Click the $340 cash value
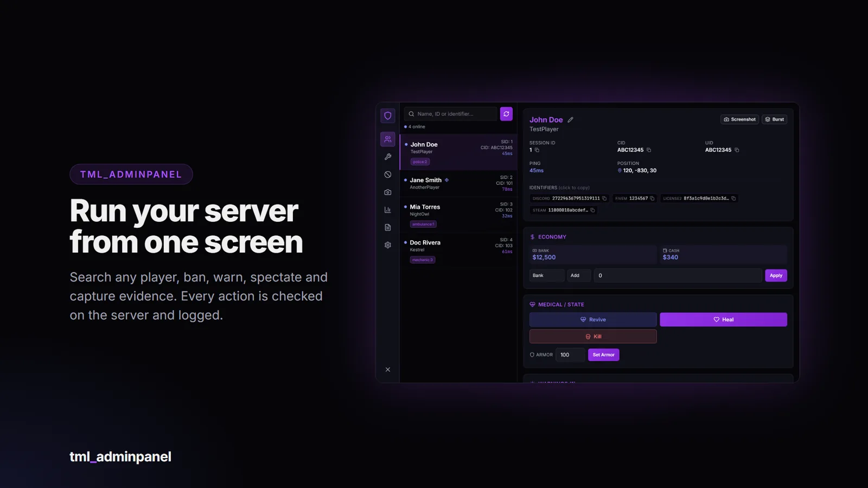Screen dimensions: 868x488 click(x=671, y=258)
